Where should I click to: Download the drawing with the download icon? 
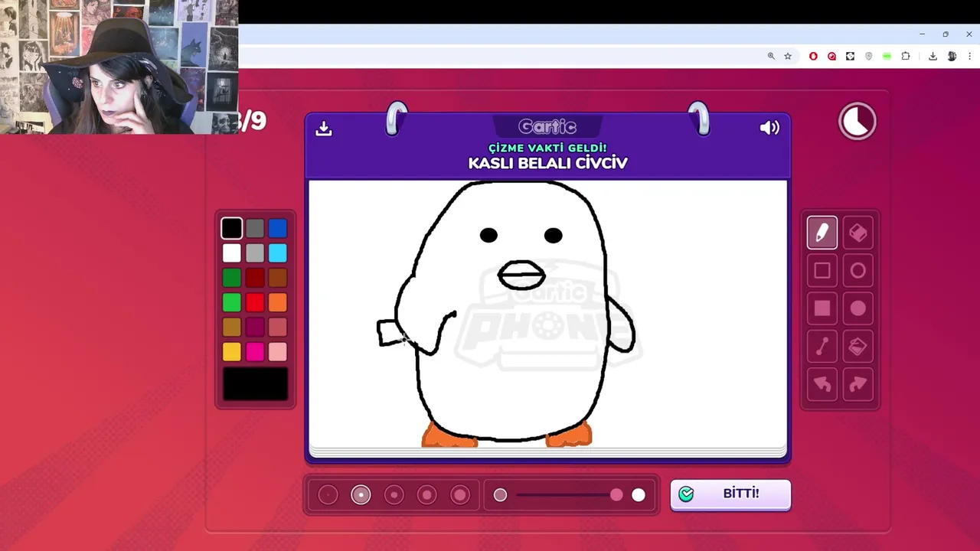(324, 129)
